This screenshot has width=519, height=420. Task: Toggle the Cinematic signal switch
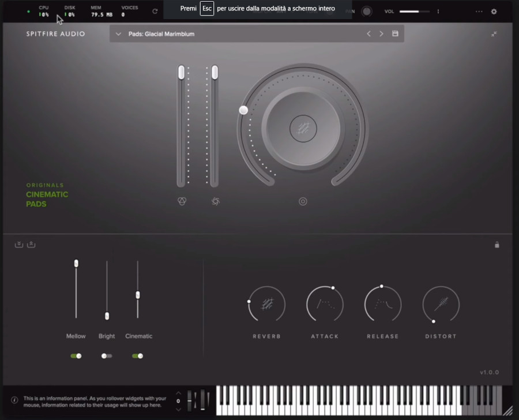click(x=137, y=356)
